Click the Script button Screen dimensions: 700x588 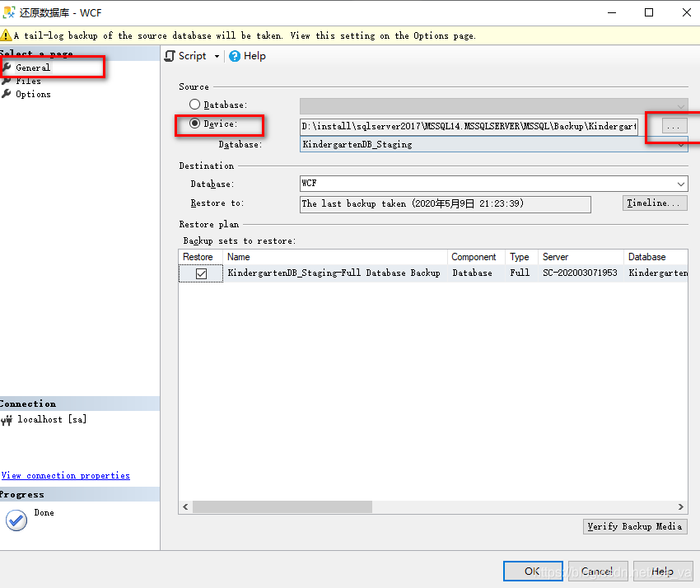coord(192,56)
